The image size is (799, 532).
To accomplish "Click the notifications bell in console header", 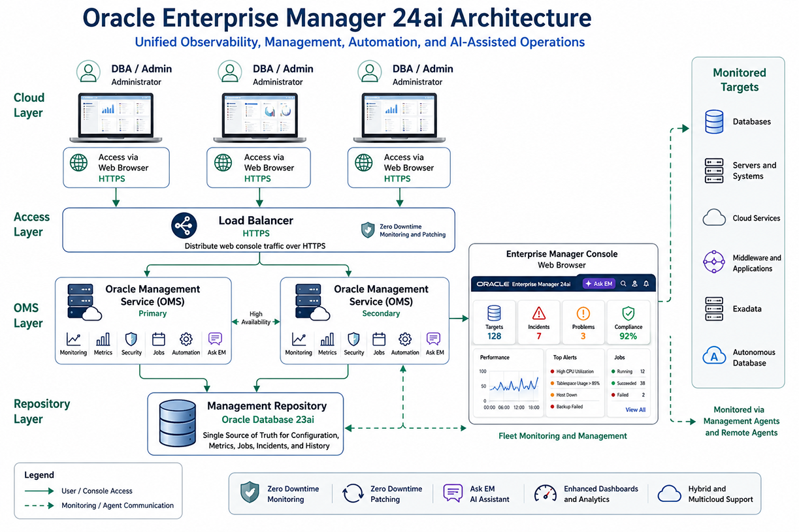I will coord(646,284).
